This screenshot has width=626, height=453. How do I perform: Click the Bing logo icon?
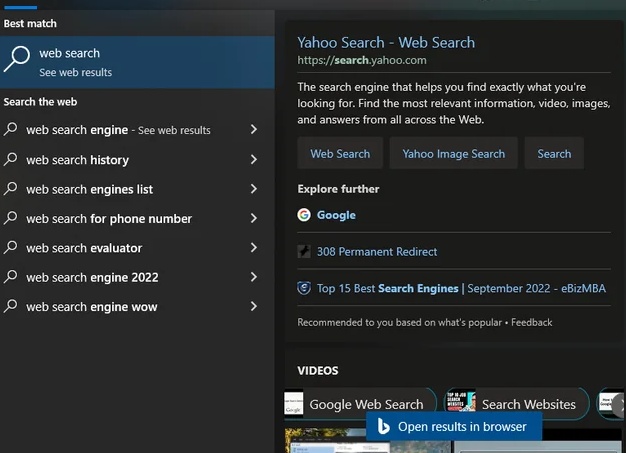point(383,427)
